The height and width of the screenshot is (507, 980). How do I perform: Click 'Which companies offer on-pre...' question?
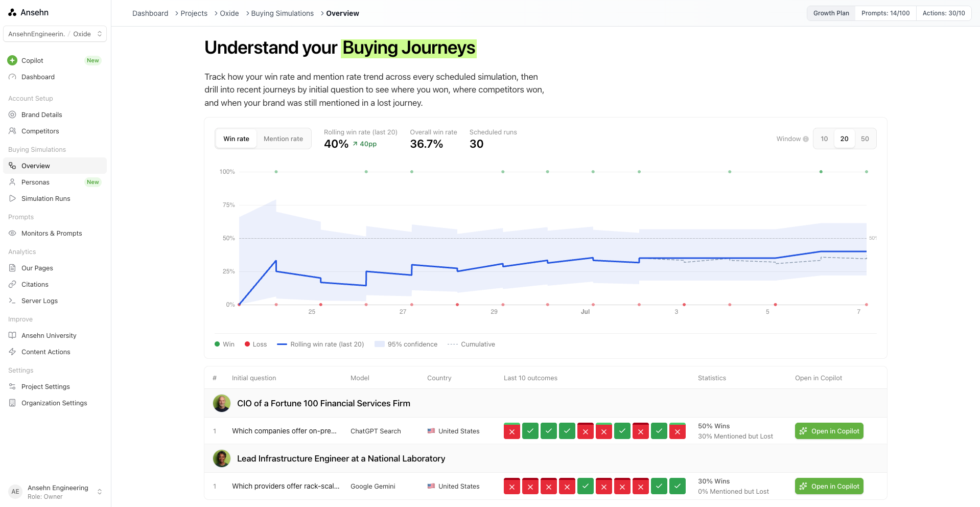(x=284, y=431)
